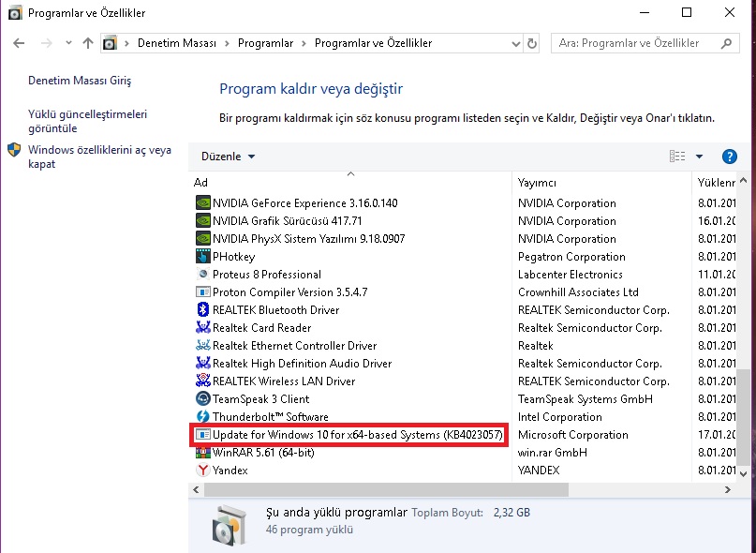This screenshot has width=756, height=553.
Task: Click the Realtek High Definition Audio icon
Action: tap(203, 364)
